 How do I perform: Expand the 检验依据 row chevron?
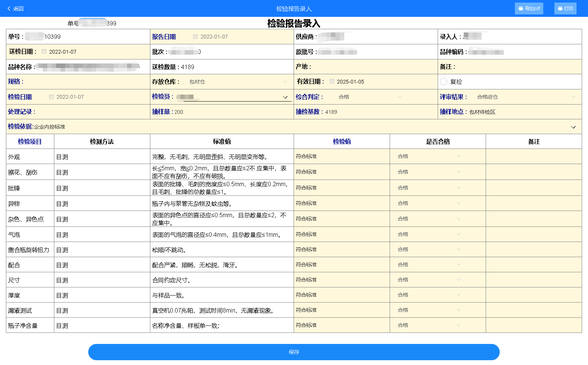(573, 127)
